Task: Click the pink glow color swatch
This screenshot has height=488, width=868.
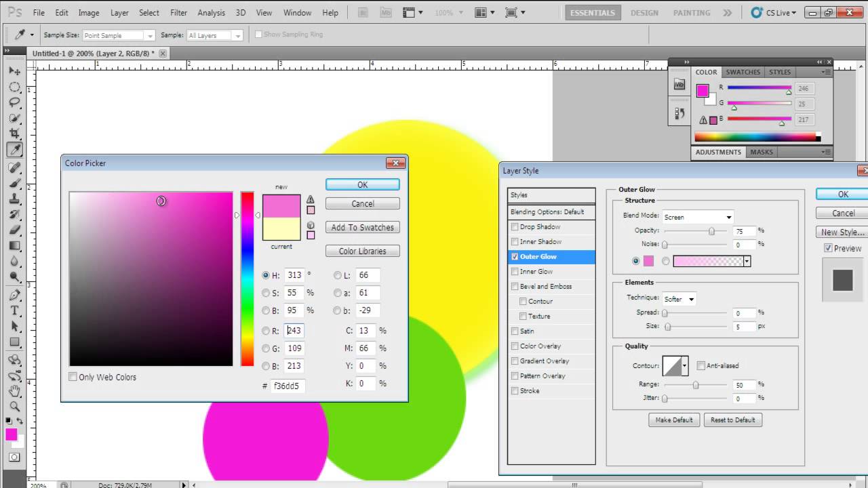Action: [648, 261]
